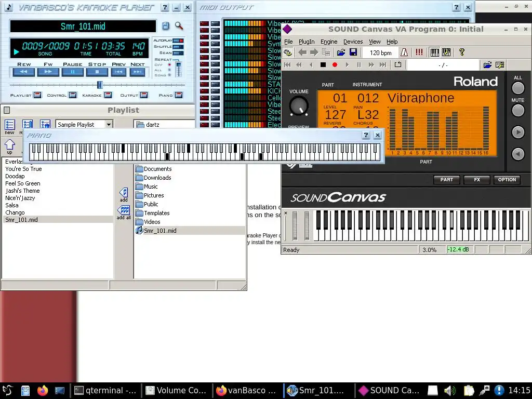Click the Stop button in Karaoke Player

pos(97,72)
